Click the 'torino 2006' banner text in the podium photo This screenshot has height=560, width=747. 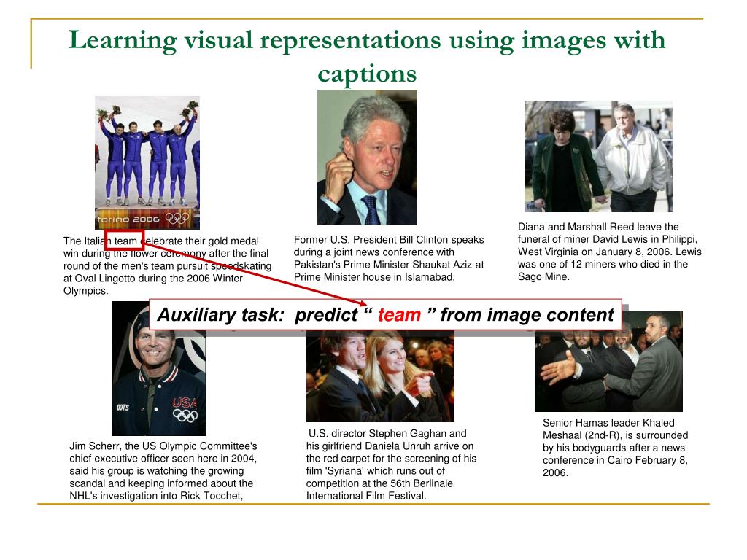tap(128, 219)
